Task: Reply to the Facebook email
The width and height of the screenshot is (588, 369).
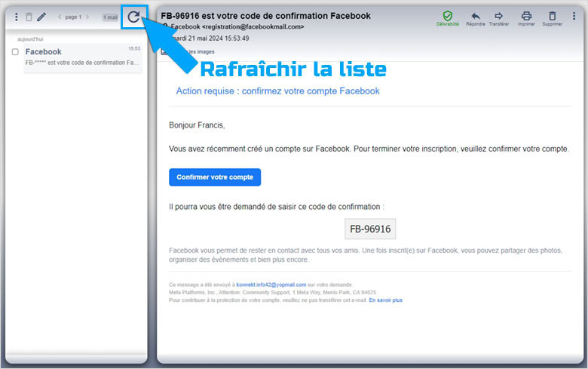Action: pyautogui.click(x=476, y=18)
